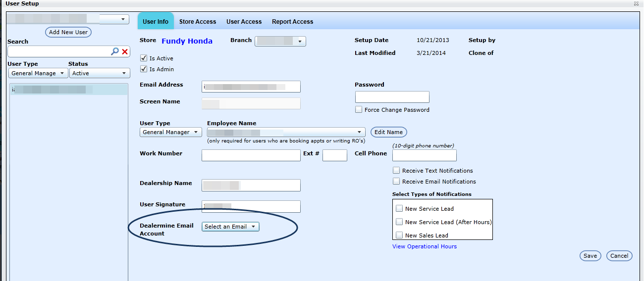Expand the Branch dropdown

tap(280, 42)
